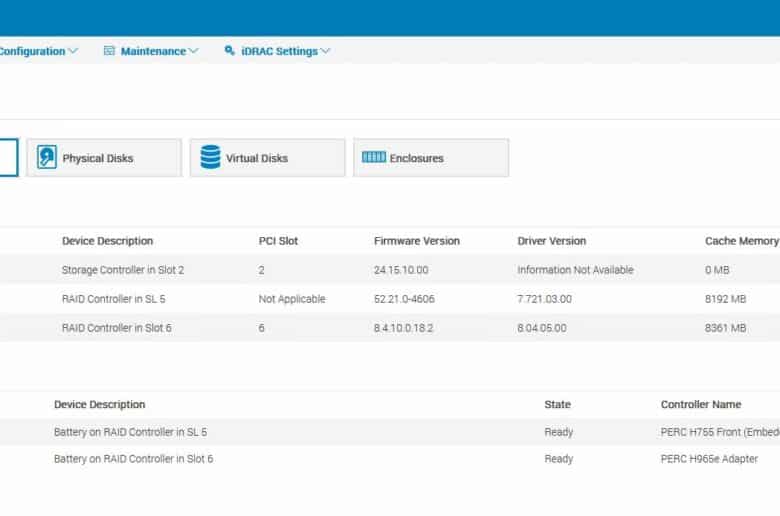This screenshot has height=516, width=780.
Task: Sort controllers by Device Description column
Action: [107, 241]
